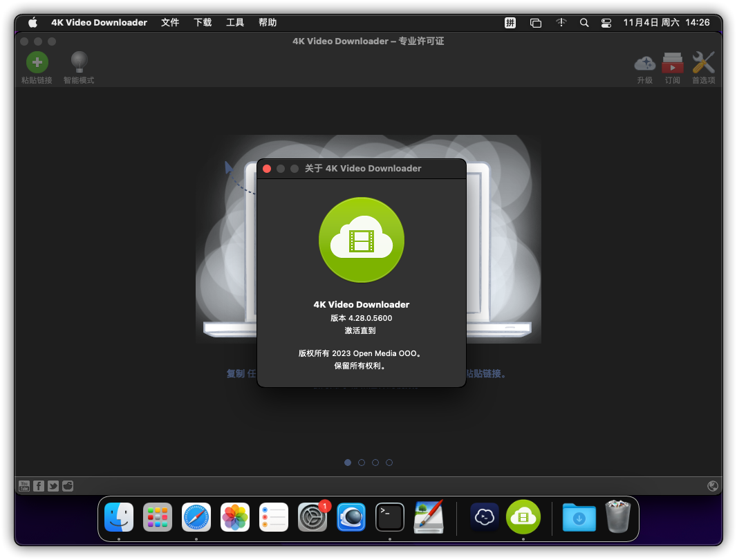This screenshot has height=560, width=737.
Task: Open Safari from the Dock
Action: (196, 517)
